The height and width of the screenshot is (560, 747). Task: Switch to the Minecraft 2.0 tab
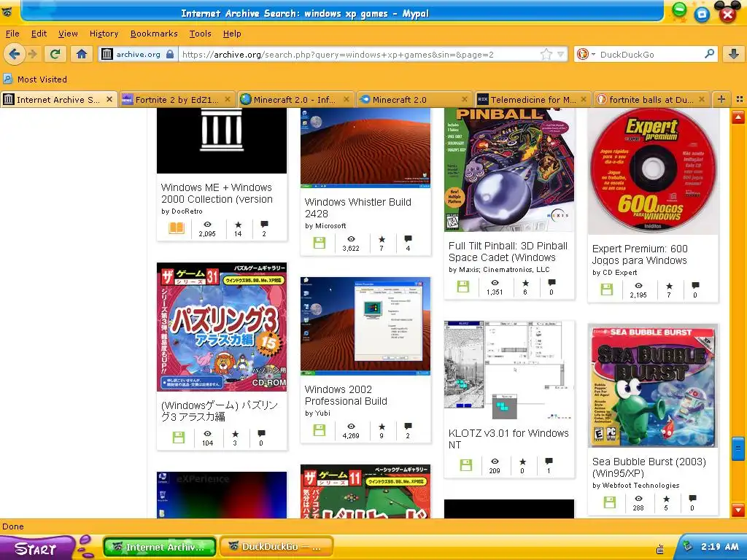pyautogui.click(x=414, y=99)
